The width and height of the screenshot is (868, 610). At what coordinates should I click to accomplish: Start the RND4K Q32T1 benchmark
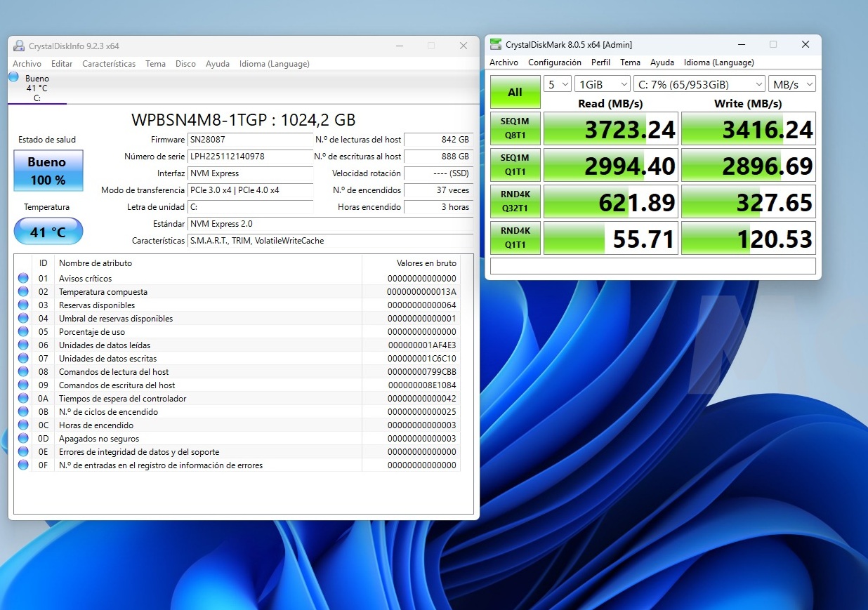click(x=515, y=201)
